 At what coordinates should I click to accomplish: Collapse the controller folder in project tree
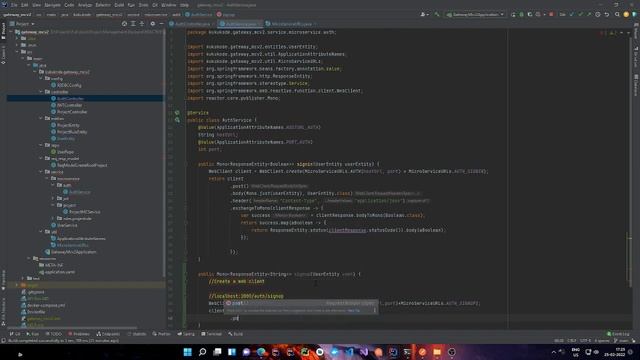[41, 92]
